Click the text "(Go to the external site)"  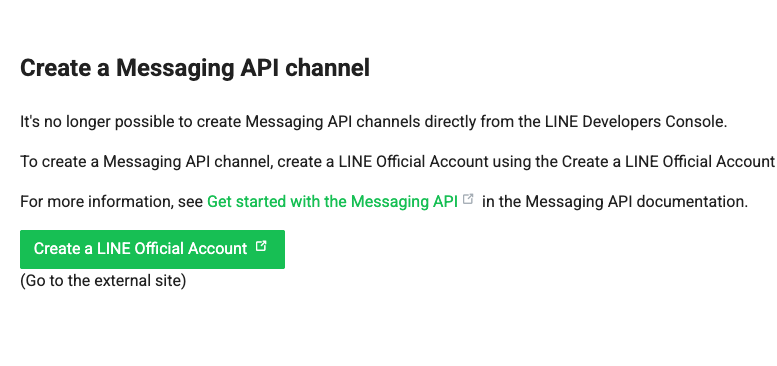[103, 281]
